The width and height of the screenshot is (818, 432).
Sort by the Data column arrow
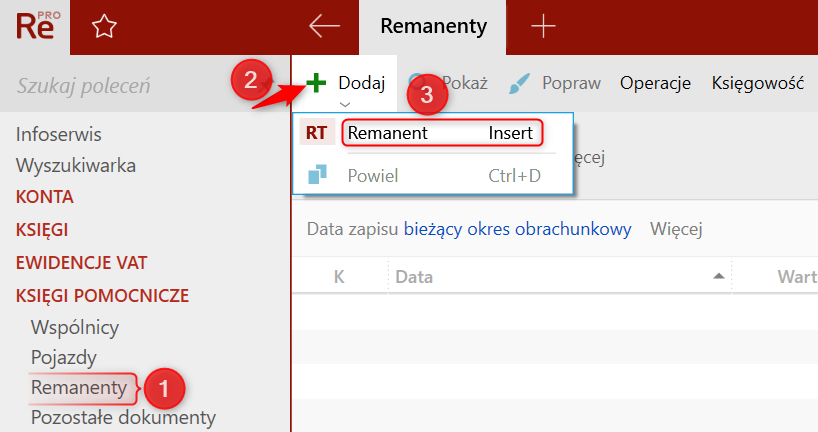718,276
